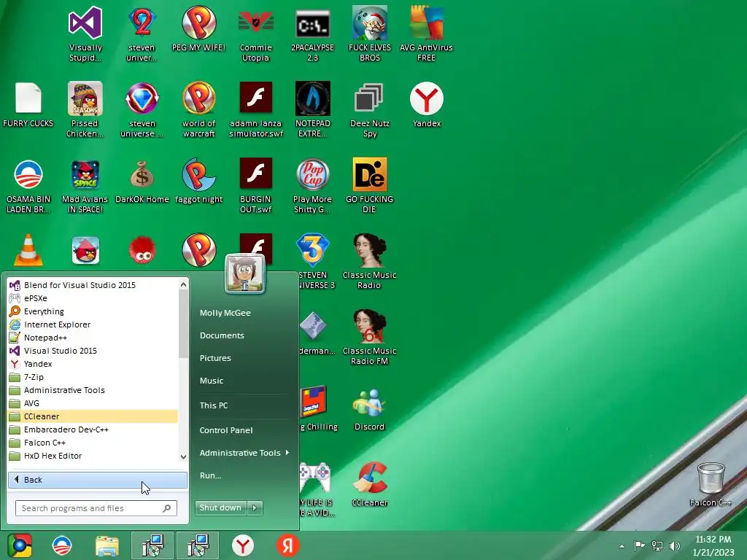Viewport: 747px width, 560px height.
Task: Launch ePSXe from the programs list
Action: pyautogui.click(x=93, y=298)
